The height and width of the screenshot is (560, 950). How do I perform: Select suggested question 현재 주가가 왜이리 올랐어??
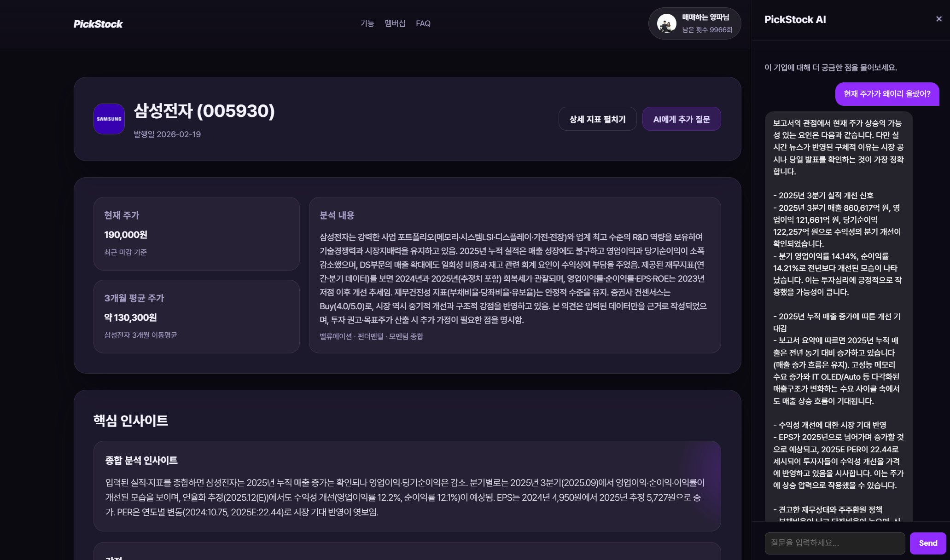tap(887, 94)
